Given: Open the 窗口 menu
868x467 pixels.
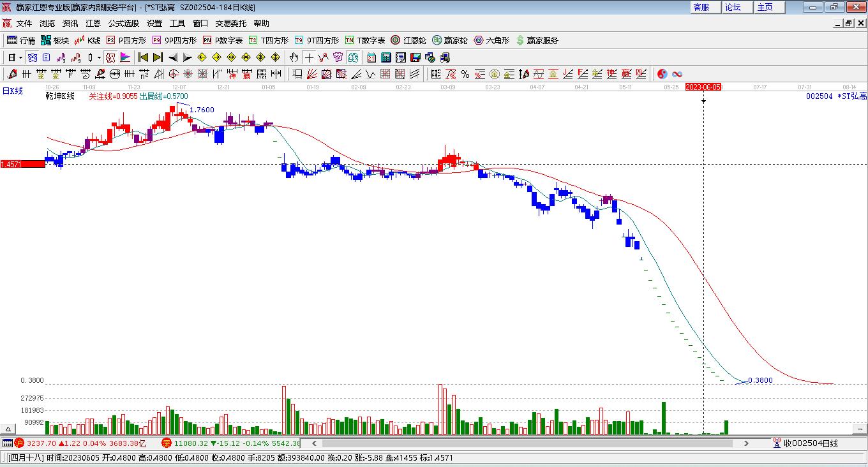Looking at the screenshot, I should [x=200, y=24].
